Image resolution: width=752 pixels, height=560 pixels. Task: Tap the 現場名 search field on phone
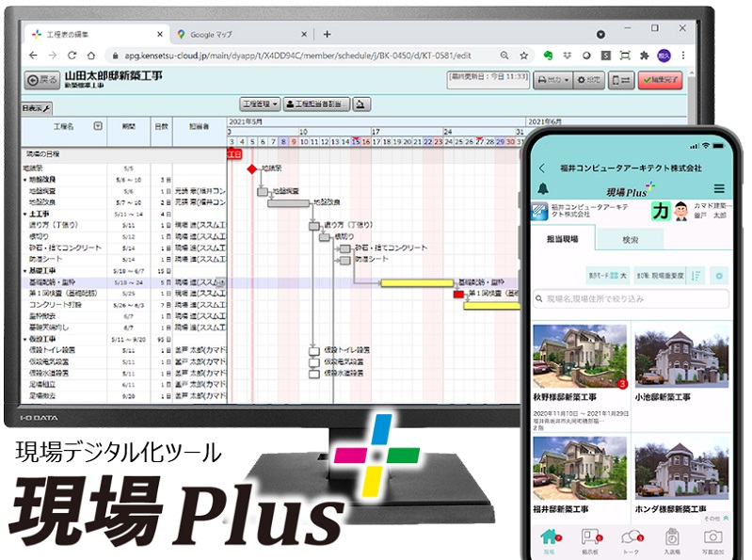631,298
